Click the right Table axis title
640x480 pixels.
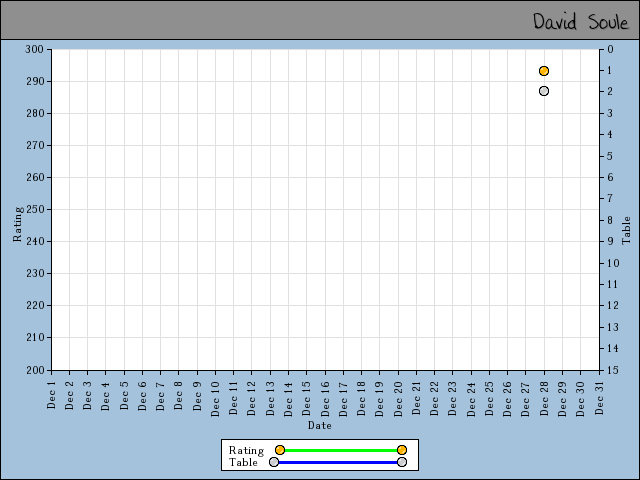[x=627, y=230]
